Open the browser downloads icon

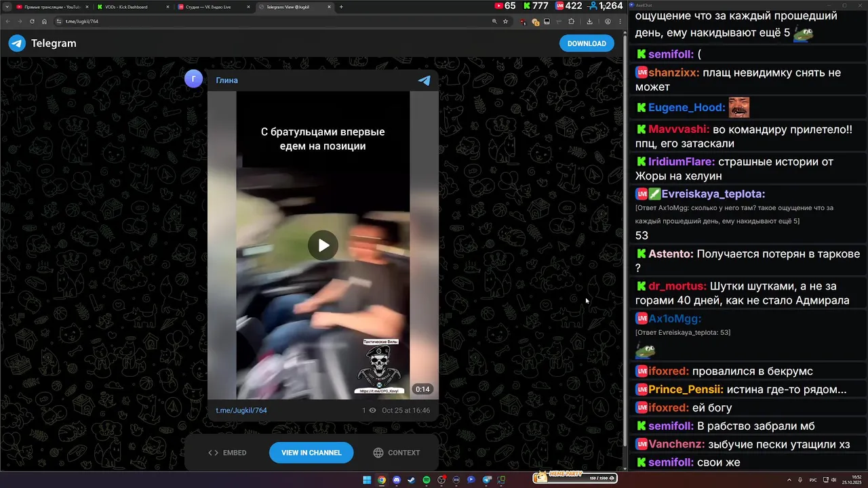pyautogui.click(x=589, y=21)
